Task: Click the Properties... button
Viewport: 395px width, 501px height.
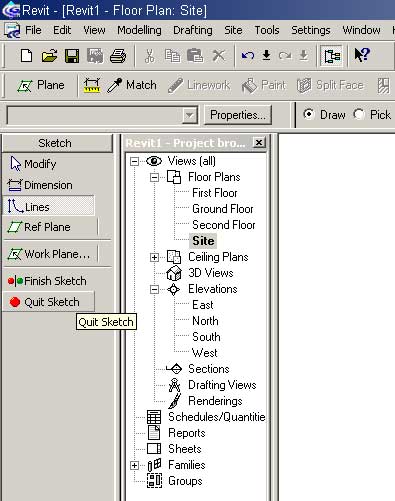Action: [238, 115]
